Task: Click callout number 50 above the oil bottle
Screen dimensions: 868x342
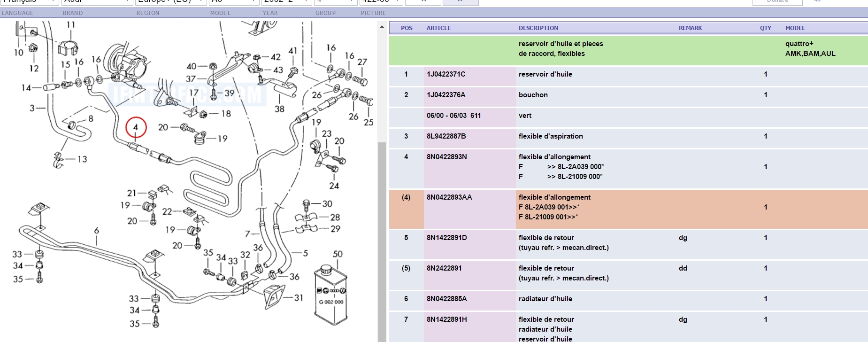Action: 338,254
